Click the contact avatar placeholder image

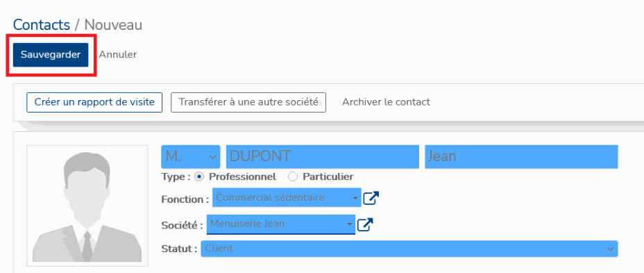(x=87, y=206)
